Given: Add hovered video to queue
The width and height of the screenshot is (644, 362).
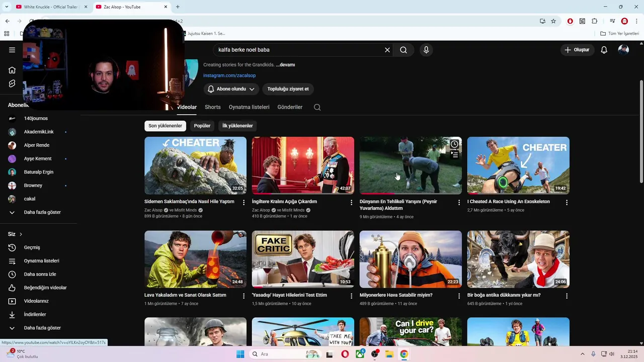Looking at the screenshot, I should [x=454, y=155].
